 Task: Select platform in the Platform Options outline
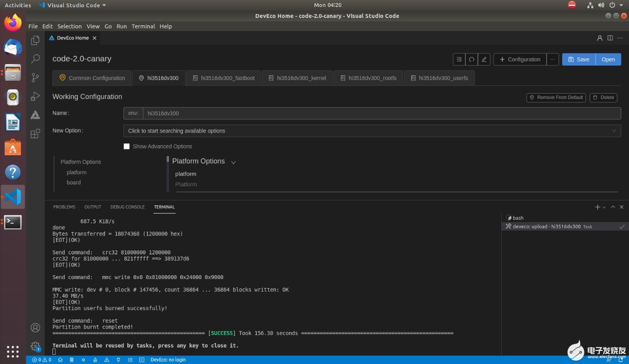click(77, 172)
